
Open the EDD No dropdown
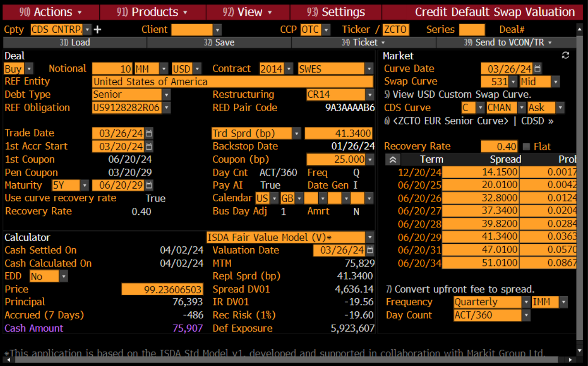click(x=63, y=276)
